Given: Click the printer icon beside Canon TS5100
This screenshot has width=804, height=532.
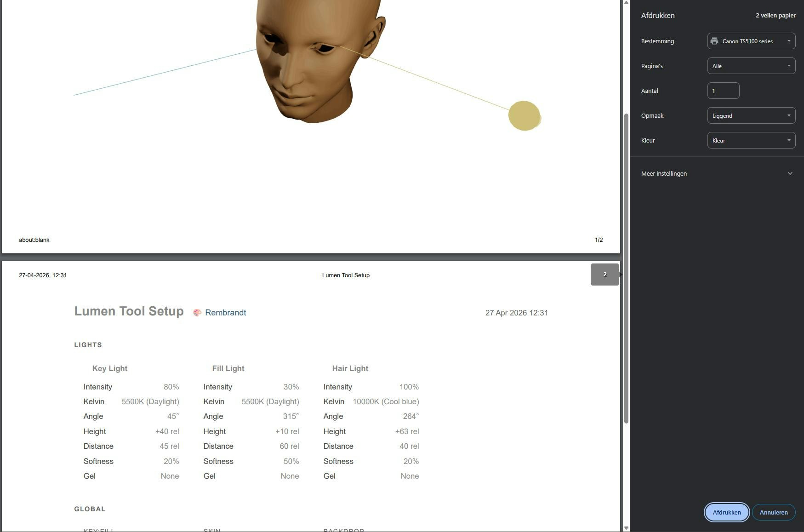Looking at the screenshot, I should pyautogui.click(x=714, y=41).
